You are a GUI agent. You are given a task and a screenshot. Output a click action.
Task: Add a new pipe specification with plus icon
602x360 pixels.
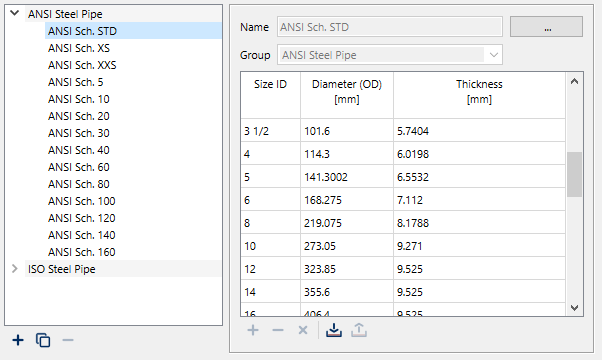pyautogui.click(x=18, y=340)
